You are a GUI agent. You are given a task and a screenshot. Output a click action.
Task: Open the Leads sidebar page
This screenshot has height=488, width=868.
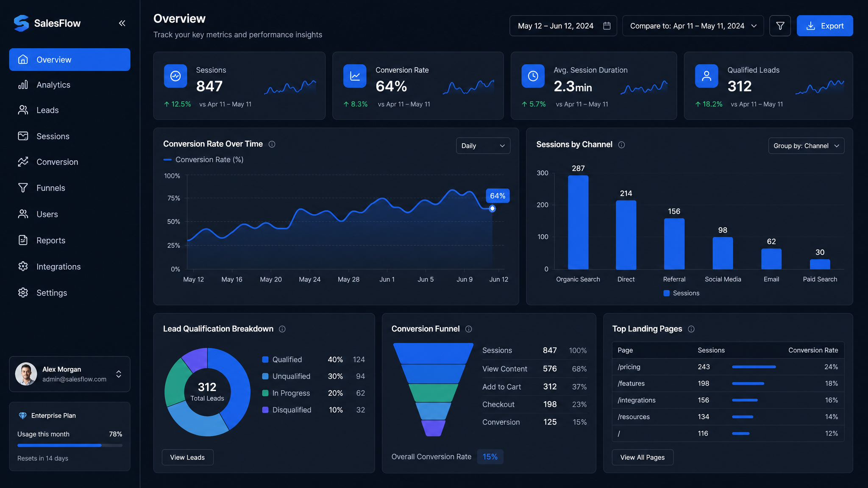[x=70, y=110]
